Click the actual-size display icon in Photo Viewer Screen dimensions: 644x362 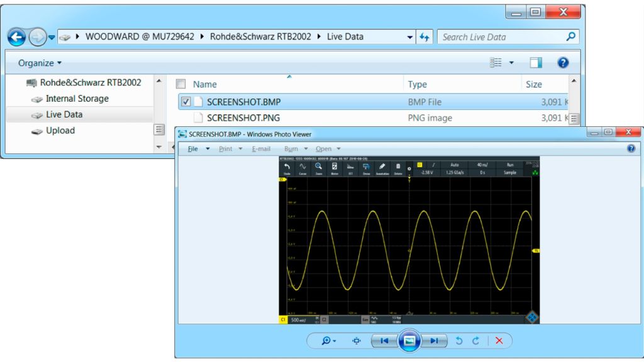tap(357, 340)
